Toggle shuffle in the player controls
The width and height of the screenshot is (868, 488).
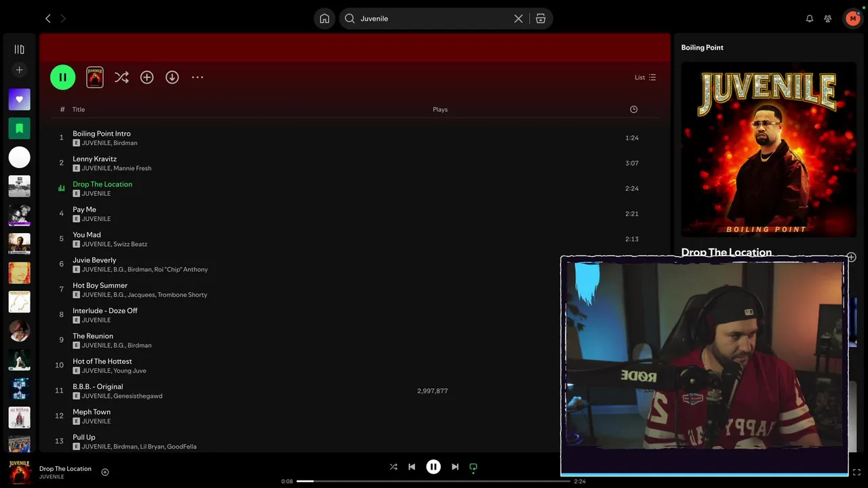tap(393, 466)
